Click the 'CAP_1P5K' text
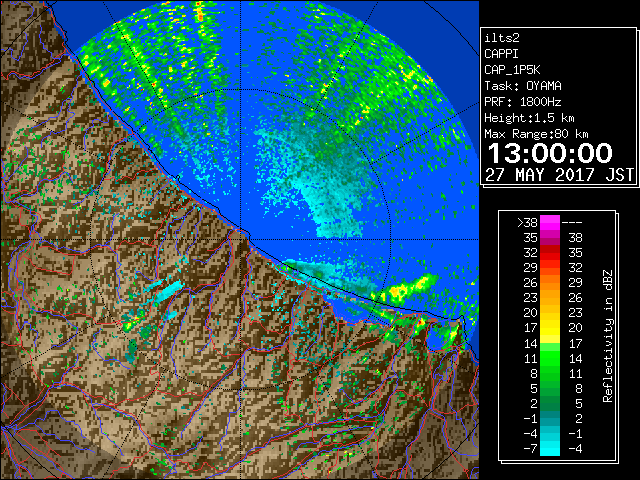The width and height of the screenshot is (640, 480). click(x=512, y=70)
